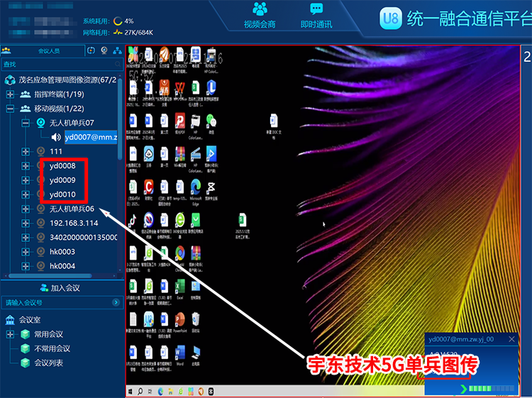
Task: Select 不常用会议 in the meeting tree
Action: (52, 348)
